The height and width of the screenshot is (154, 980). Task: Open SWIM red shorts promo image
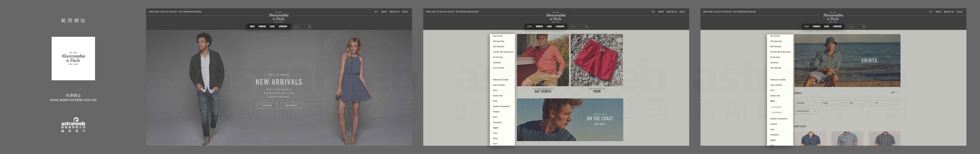[x=597, y=60]
